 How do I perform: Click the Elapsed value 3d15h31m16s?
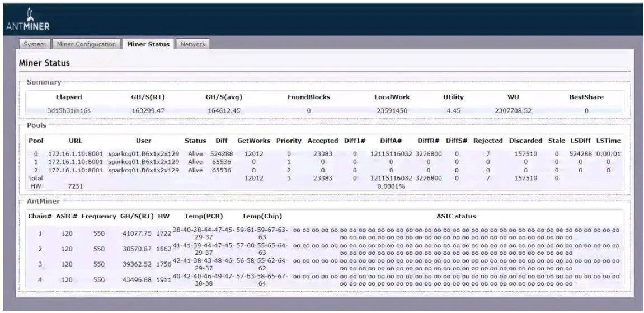pyautogui.click(x=69, y=110)
